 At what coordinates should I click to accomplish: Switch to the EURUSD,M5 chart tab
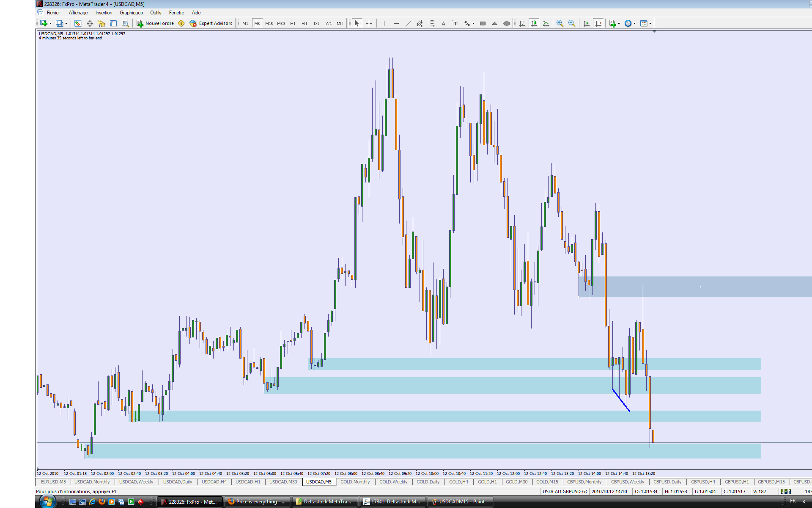click(x=53, y=482)
